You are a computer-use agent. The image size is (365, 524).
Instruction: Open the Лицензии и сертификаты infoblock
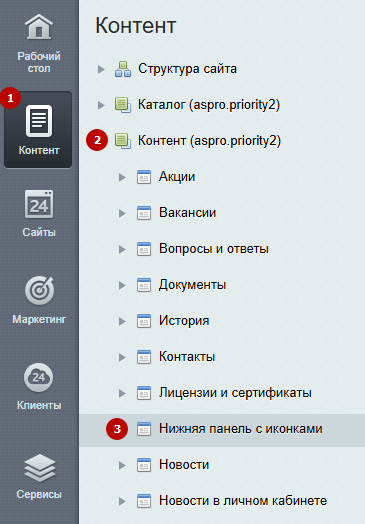point(235,393)
